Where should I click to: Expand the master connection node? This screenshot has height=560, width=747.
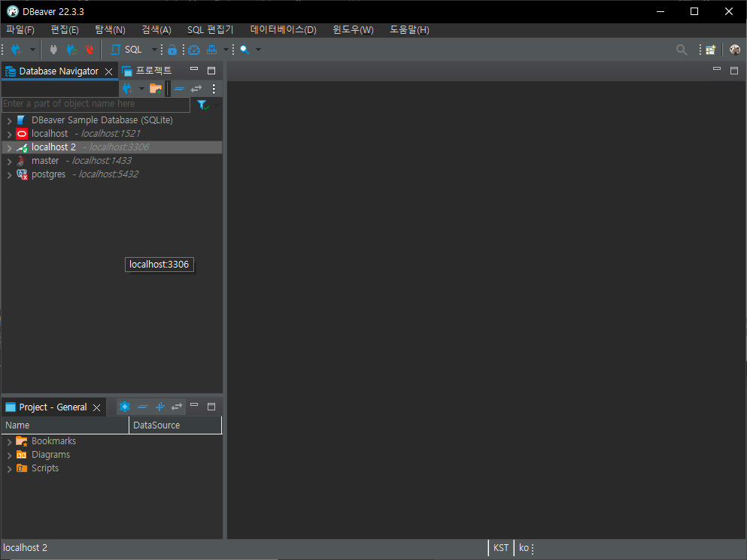9,162
